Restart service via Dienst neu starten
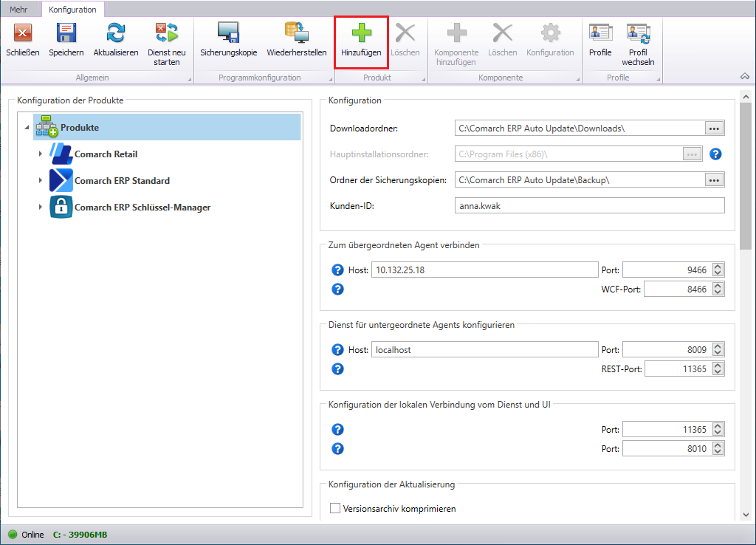The height and width of the screenshot is (545, 756). [167, 33]
